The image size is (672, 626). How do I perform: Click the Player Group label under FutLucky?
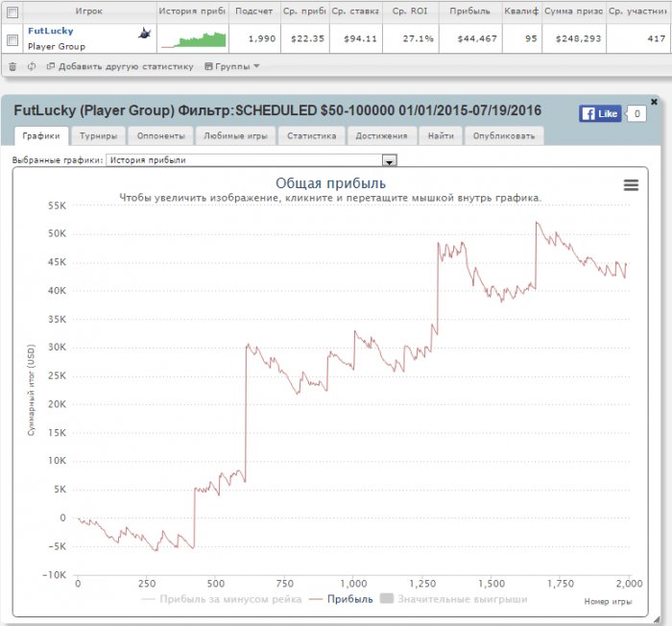(57, 46)
